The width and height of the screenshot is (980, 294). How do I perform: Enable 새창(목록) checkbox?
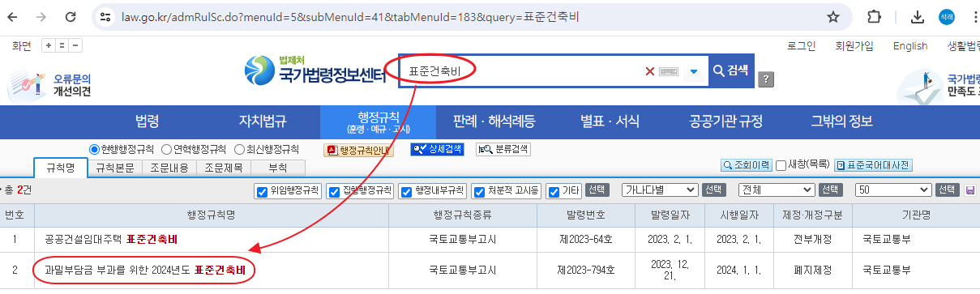pos(781,165)
